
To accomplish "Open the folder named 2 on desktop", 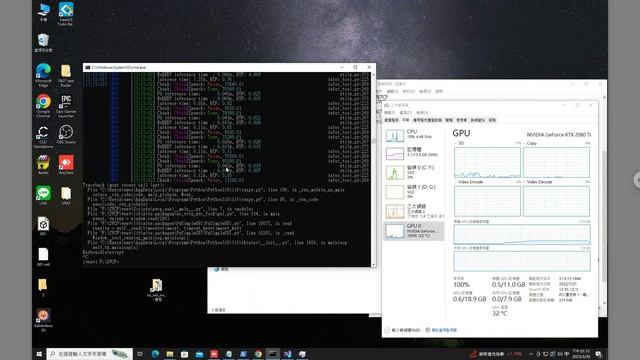I will pos(42,287).
